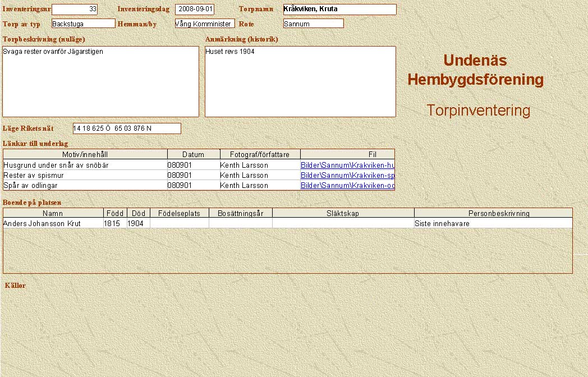This screenshot has height=377, width=588.
Task: Select the Inventeringsdag date field
Action: click(195, 10)
